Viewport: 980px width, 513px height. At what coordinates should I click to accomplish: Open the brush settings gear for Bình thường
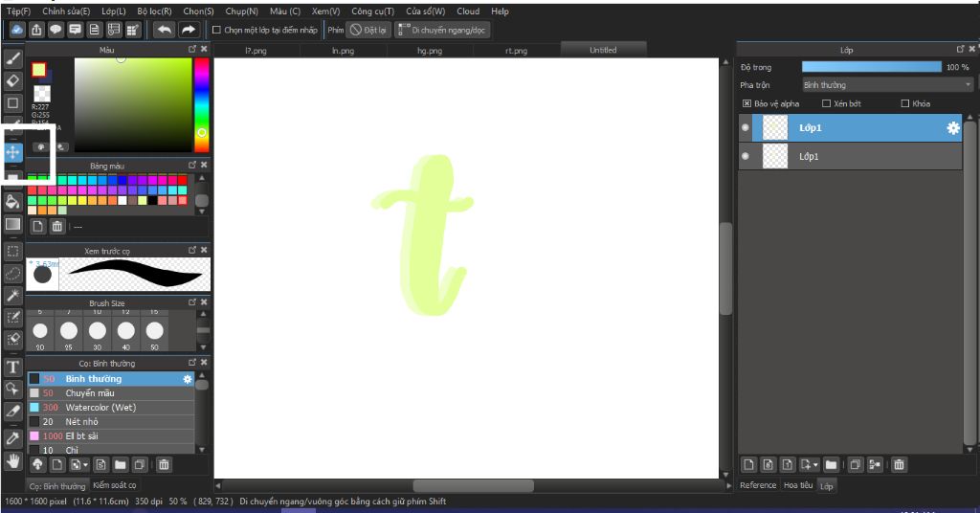click(187, 379)
